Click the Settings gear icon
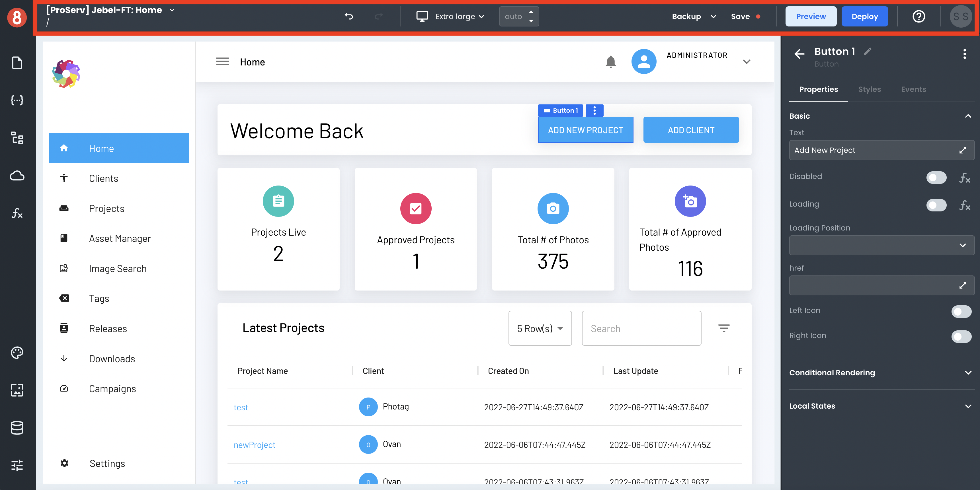 (64, 464)
